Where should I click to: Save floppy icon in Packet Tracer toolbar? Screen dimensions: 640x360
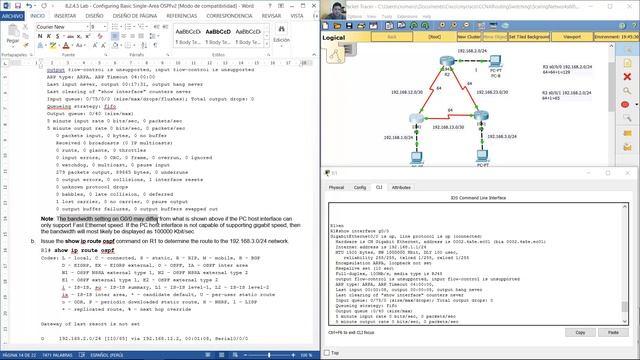click(x=349, y=25)
